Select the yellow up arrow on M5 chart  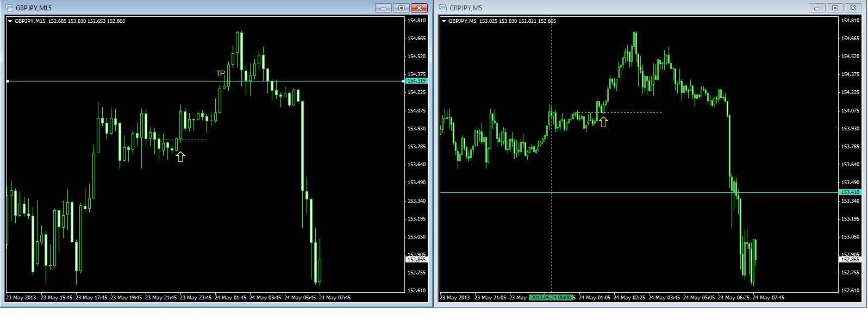coord(603,122)
